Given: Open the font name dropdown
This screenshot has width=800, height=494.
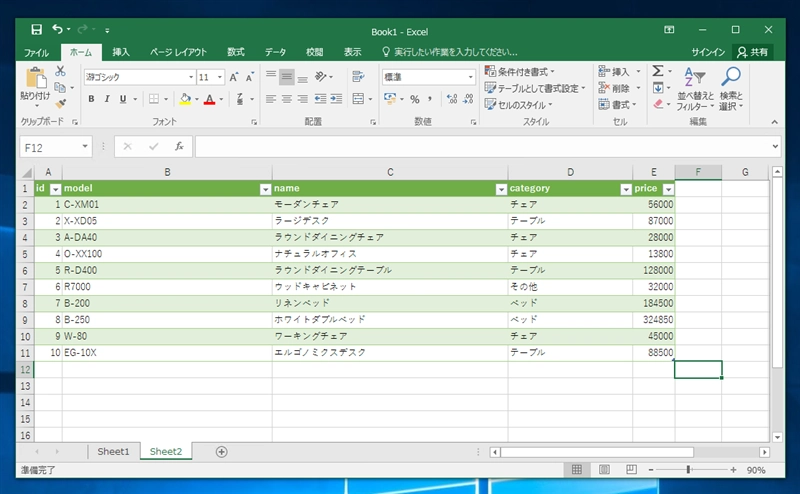Looking at the screenshot, I should click(191, 77).
